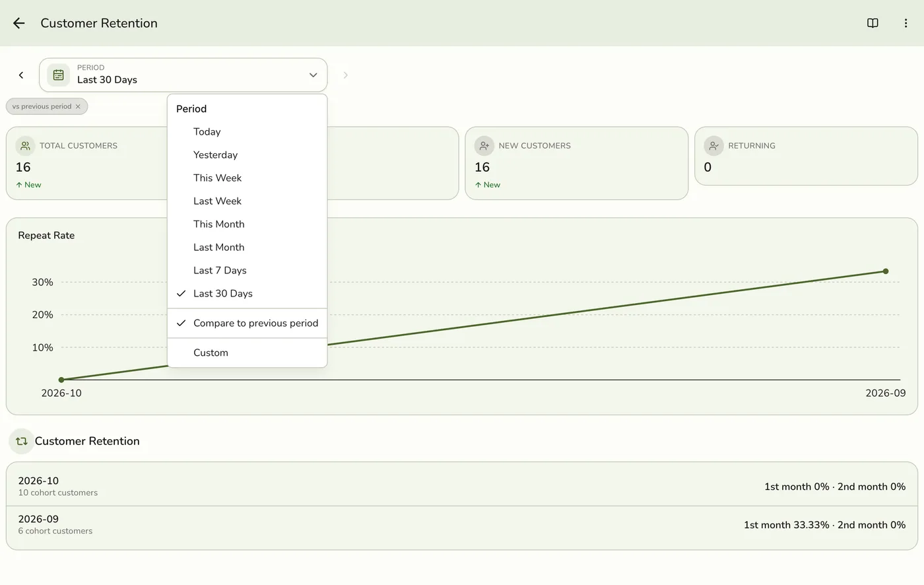Click '1st month 33.33%' retention text
The image size is (924, 585).
787,525
